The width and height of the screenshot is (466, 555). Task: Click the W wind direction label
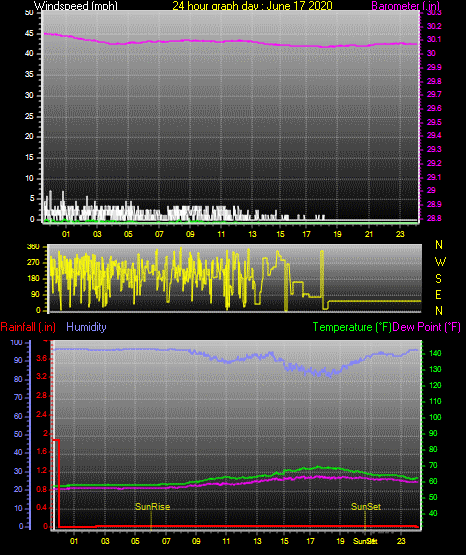point(440,262)
